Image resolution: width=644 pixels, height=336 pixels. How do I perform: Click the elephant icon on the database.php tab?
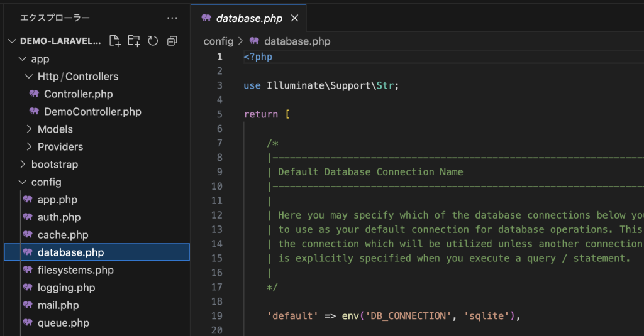(x=206, y=18)
